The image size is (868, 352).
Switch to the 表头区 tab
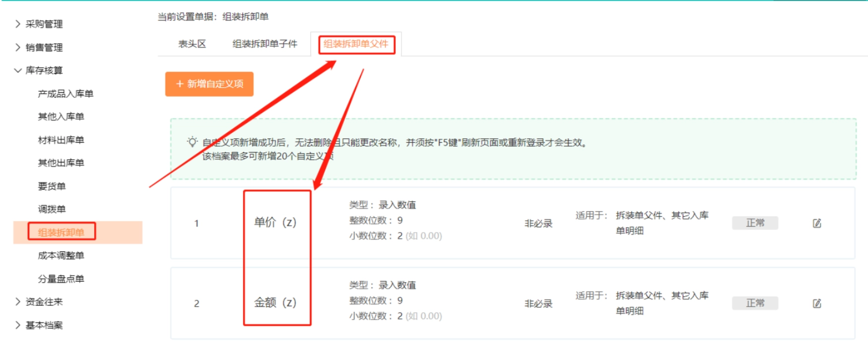(192, 44)
